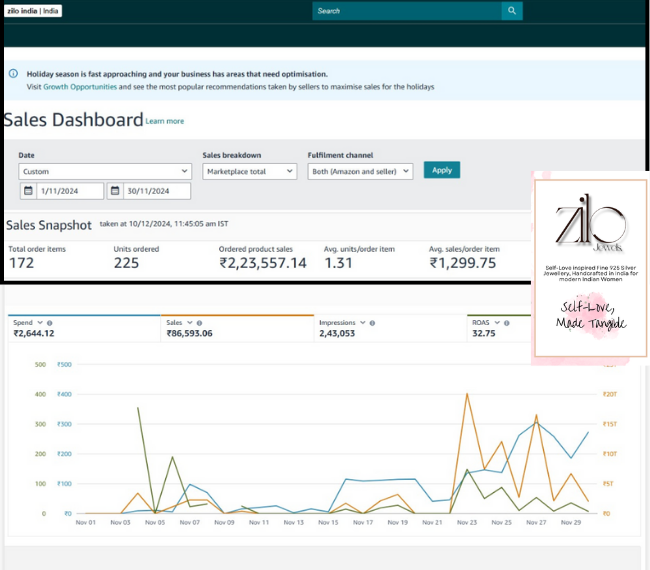
Task: Click the info icon in holiday banner
Action: click(13, 74)
